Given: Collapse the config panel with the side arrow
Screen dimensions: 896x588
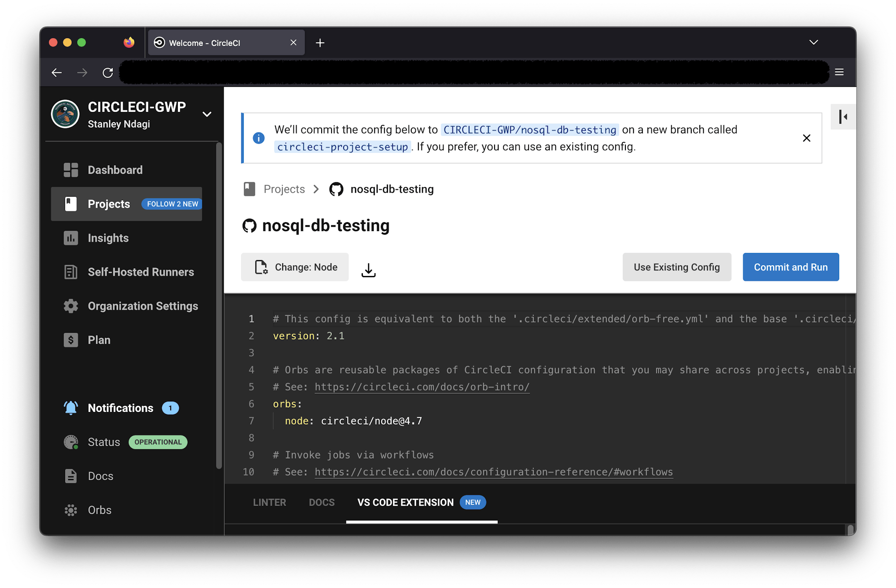Looking at the screenshot, I should (x=843, y=116).
